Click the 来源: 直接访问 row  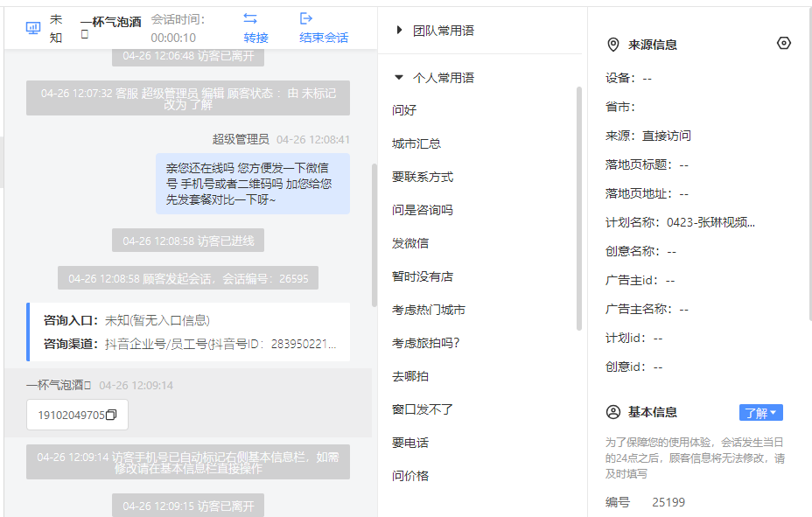tap(648, 136)
